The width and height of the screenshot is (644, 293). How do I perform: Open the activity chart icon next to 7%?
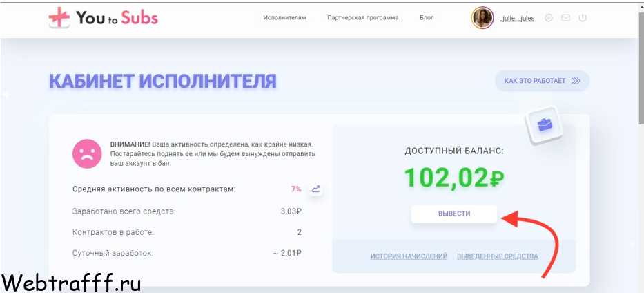pyautogui.click(x=315, y=189)
